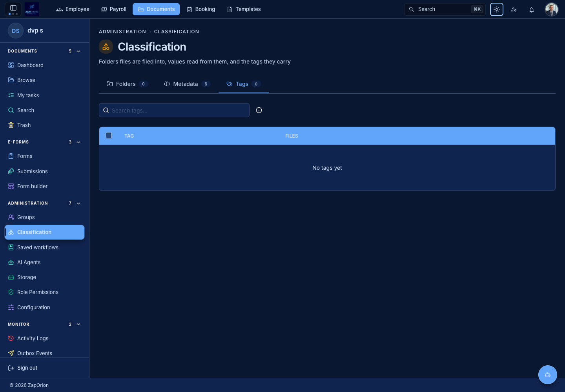This screenshot has height=392, width=565.
Task: Switch to the Folders tab
Action: point(127,84)
